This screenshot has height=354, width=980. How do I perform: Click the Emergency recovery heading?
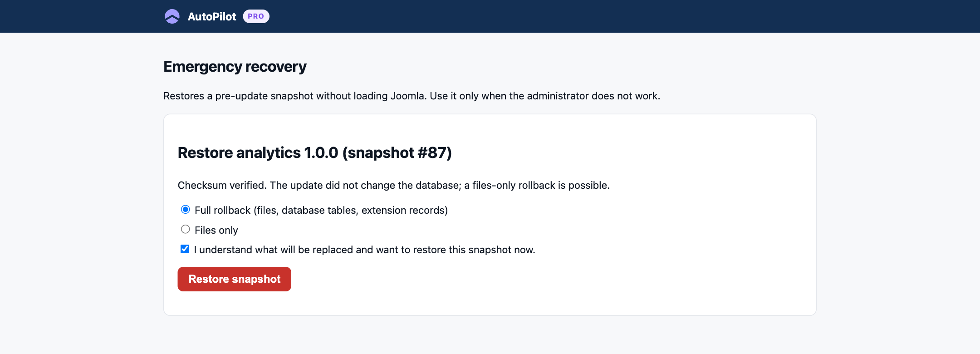point(235,67)
